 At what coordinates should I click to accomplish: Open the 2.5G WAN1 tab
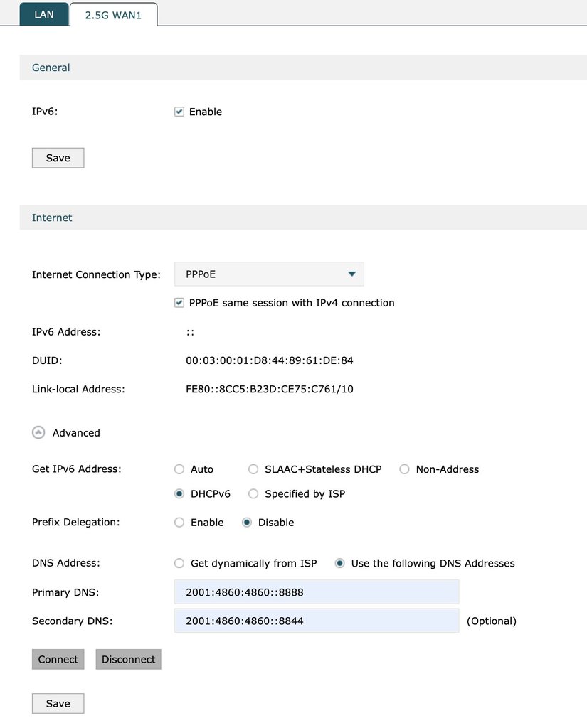(x=113, y=15)
